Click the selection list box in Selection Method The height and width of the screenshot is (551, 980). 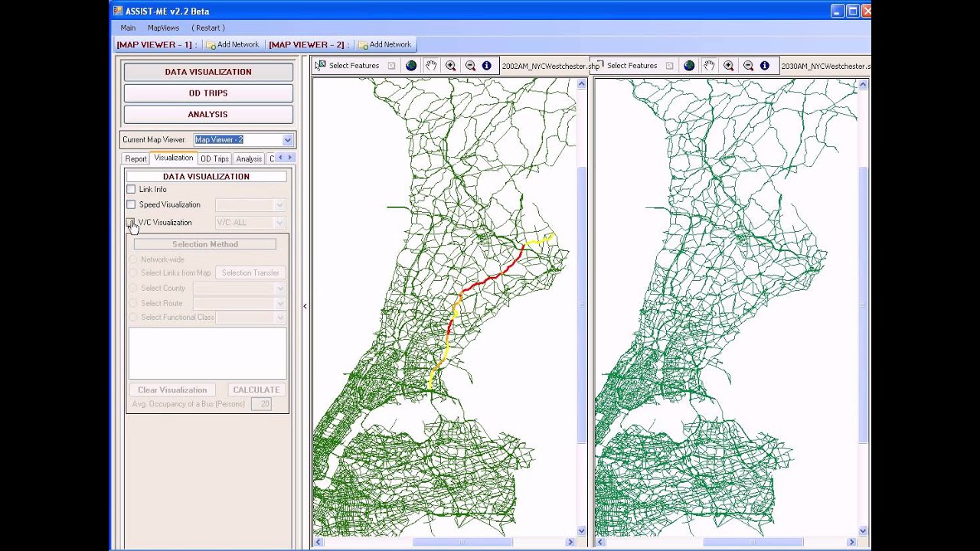click(207, 354)
